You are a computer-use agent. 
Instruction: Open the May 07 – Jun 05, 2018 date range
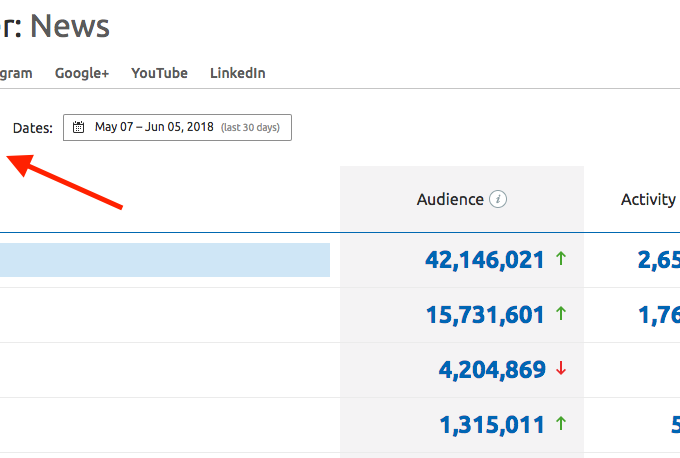[x=154, y=128]
